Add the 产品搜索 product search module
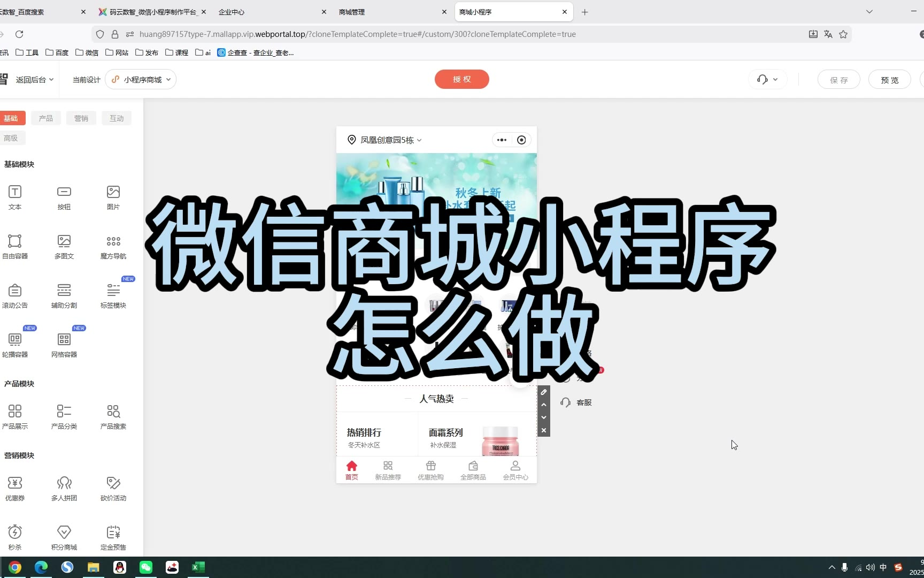 point(113,417)
